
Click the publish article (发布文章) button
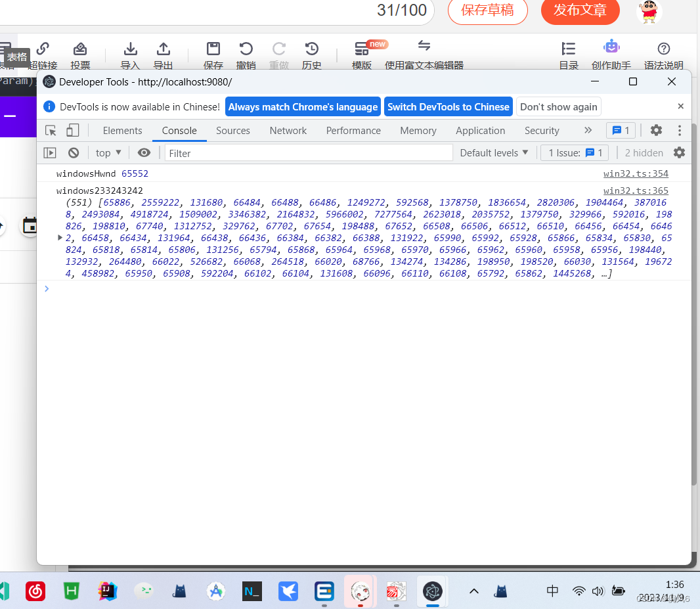point(580,10)
